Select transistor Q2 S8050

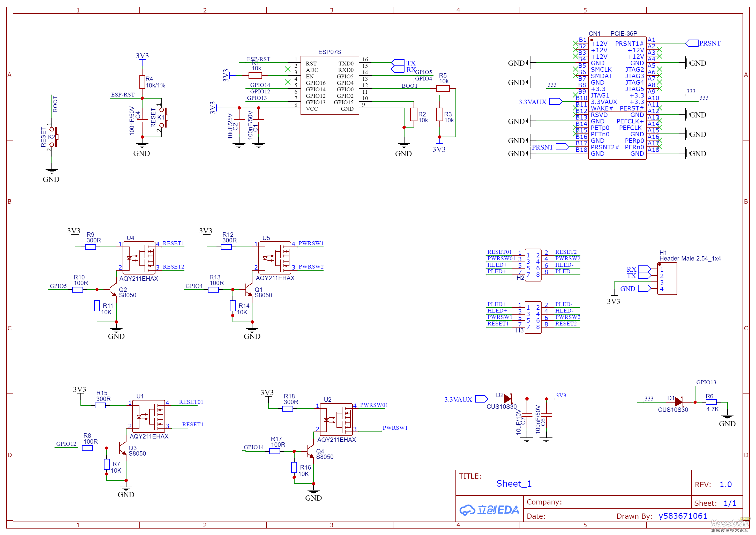coord(113,289)
